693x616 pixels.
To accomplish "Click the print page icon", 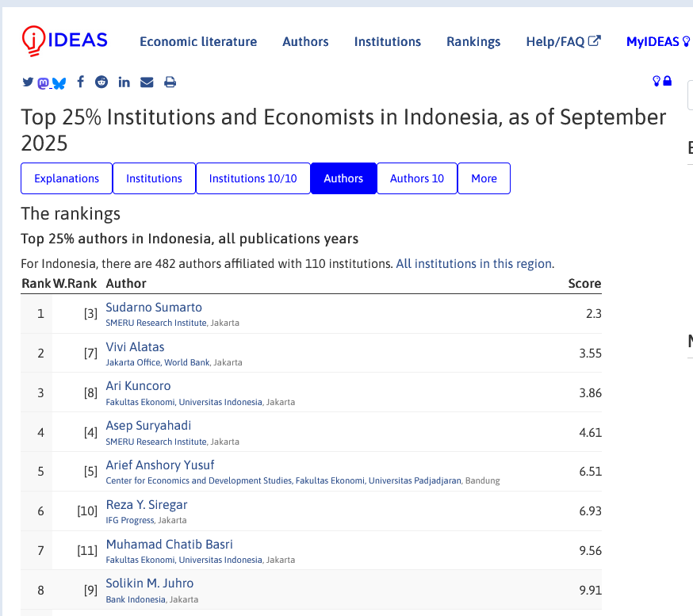I will pos(170,82).
